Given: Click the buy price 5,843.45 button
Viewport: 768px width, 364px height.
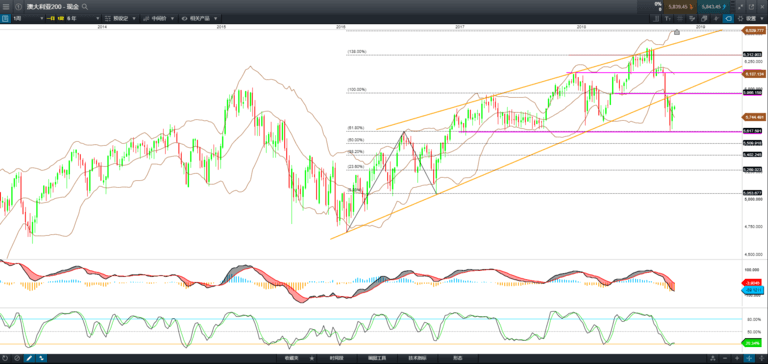Looking at the screenshot, I should pyautogui.click(x=714, y=7).
